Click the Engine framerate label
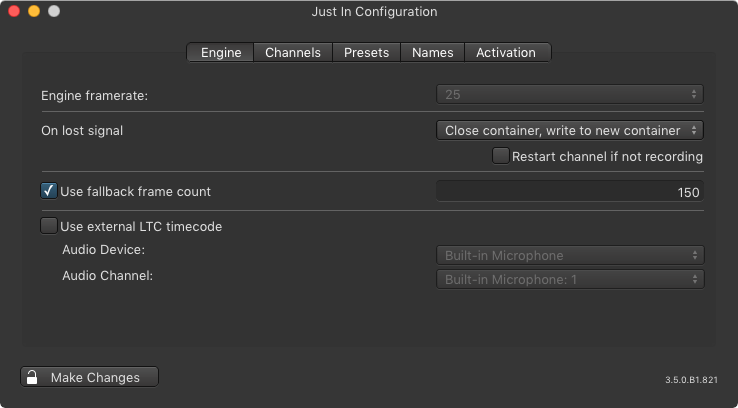 94,96
